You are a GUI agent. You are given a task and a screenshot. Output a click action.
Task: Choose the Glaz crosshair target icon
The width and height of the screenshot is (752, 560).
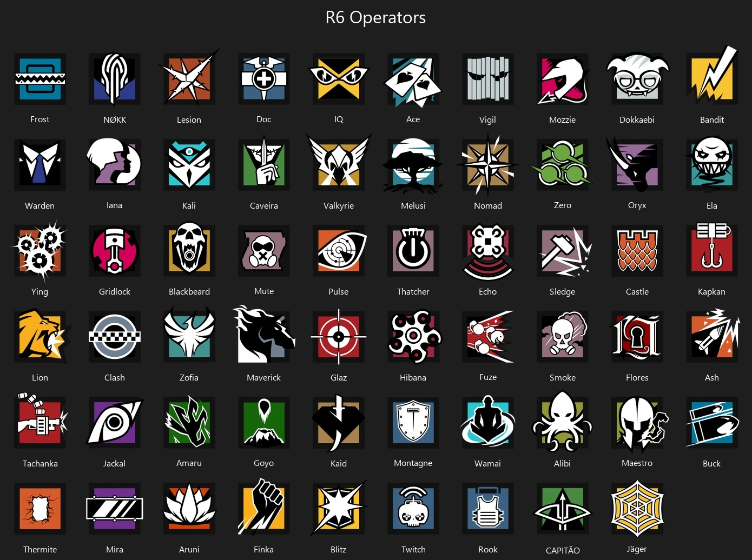(339, 336)
